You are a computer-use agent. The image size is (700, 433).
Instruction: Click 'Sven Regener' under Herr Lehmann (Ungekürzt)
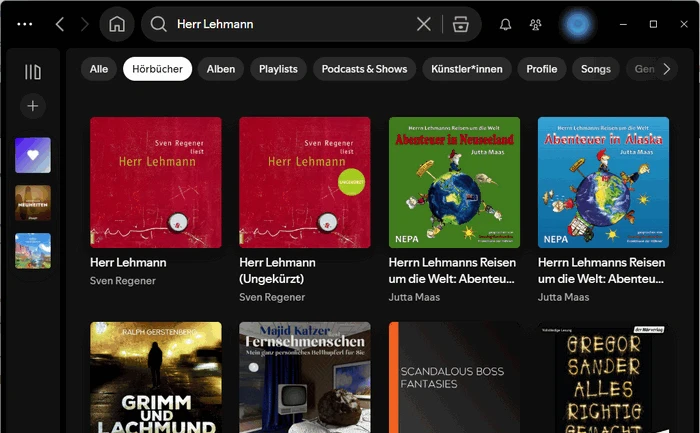click(x=272, y=297)
